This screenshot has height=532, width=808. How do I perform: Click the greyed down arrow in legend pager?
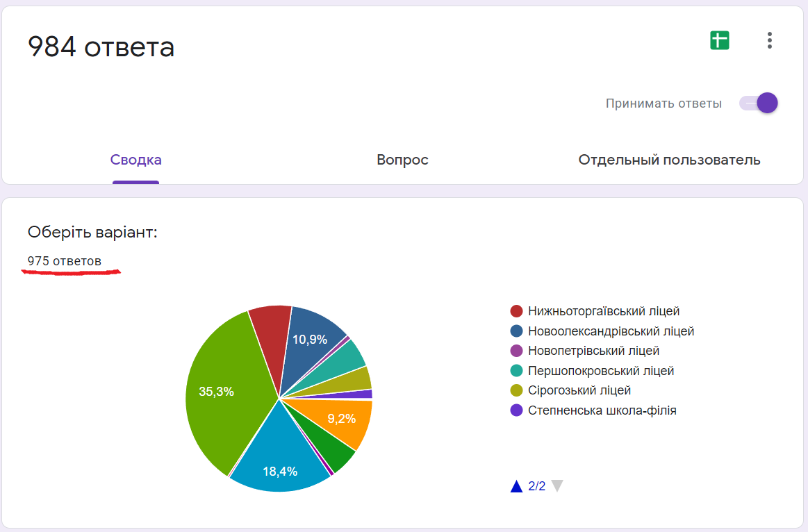point(557,485)
